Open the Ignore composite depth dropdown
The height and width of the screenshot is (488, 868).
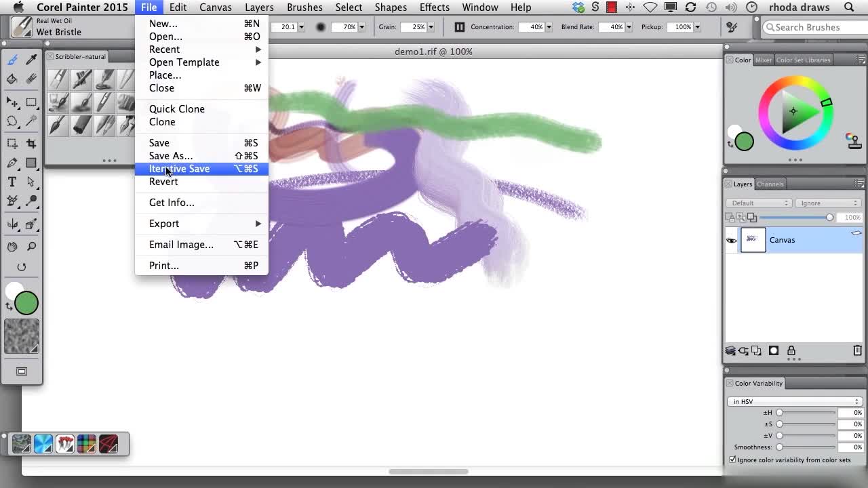click(829, 203)
